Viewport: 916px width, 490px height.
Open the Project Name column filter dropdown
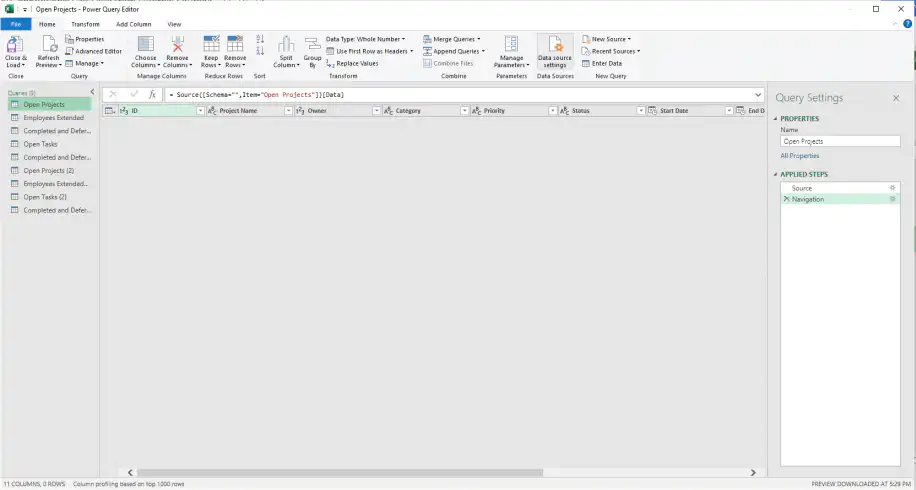coord(288,110)
